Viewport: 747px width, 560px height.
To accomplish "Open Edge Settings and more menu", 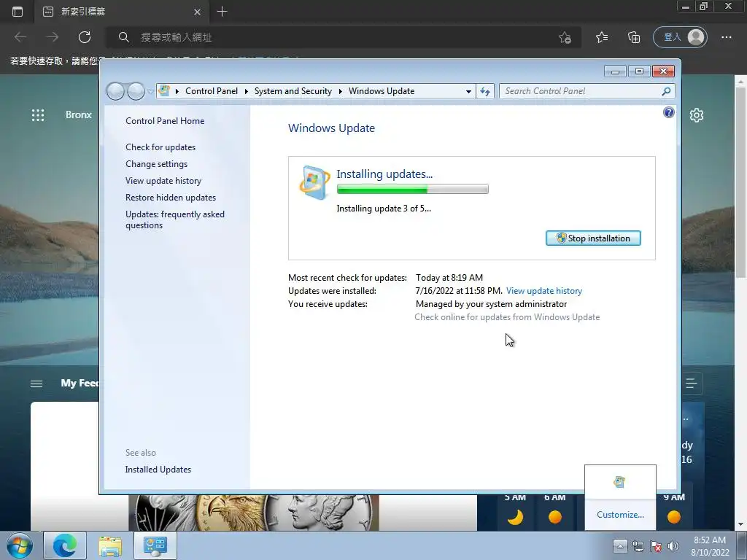I will tap(727, 37).
